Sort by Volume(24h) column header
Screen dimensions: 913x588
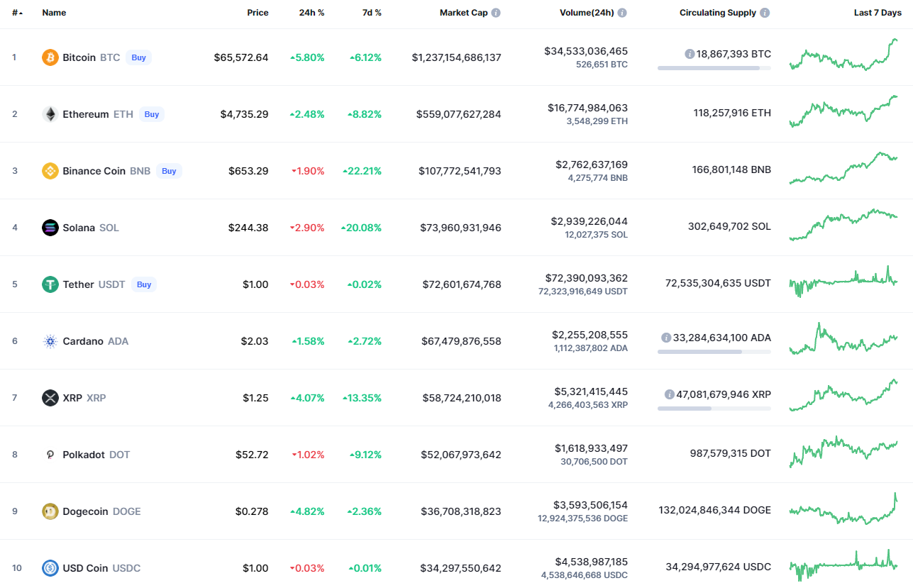587,13
